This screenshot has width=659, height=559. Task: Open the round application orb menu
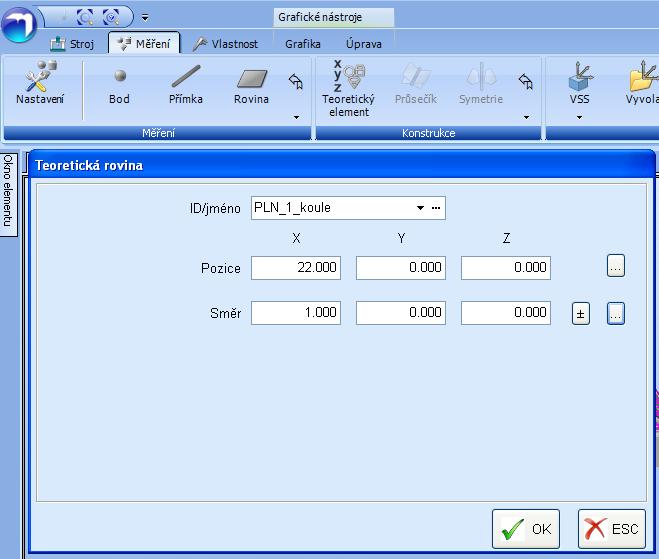pos(18,24)
